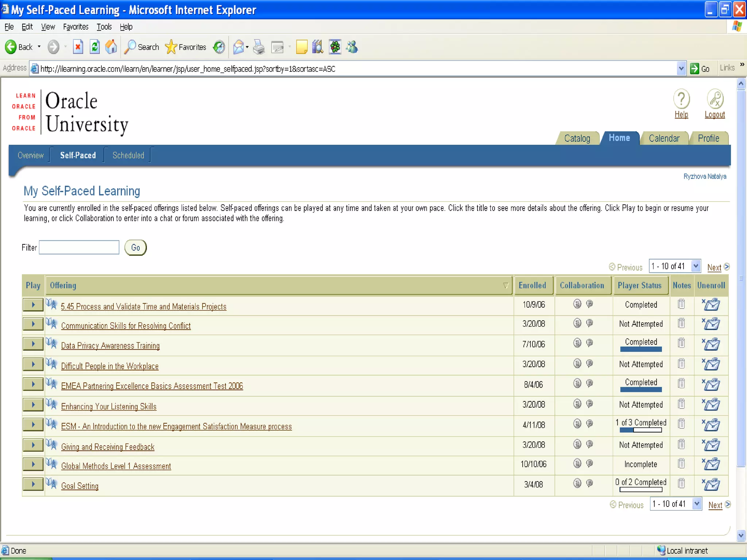This screenshot has width=747, height=560.
Task: Open top 1 - 10 of 41 dropdown
Action: coord(696,266)
